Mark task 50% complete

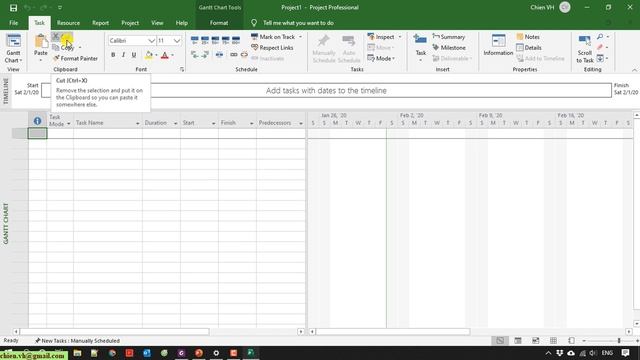[215, 40]
